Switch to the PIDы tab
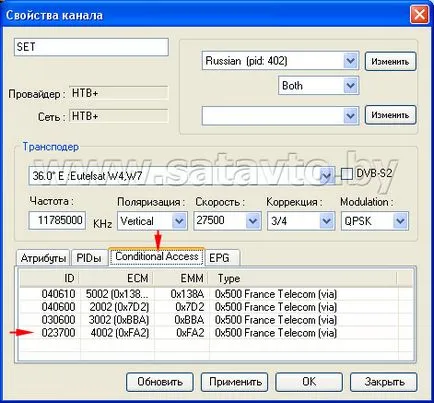Viewport: 434px width, 403px height. point(89,258)
